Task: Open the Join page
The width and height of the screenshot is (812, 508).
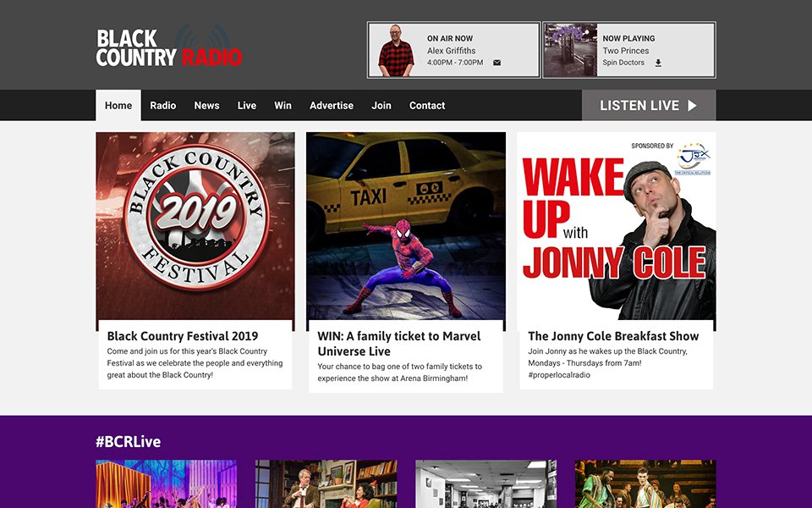Action: [x=381, y=105]
